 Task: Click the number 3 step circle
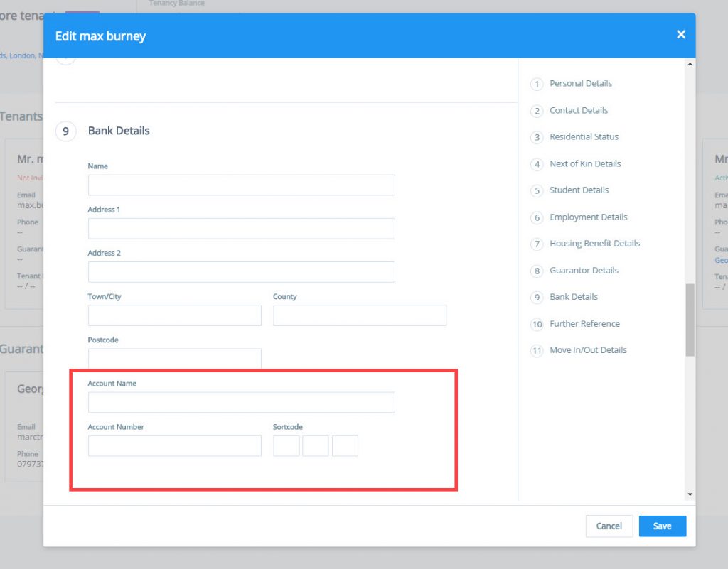[537, 137]
